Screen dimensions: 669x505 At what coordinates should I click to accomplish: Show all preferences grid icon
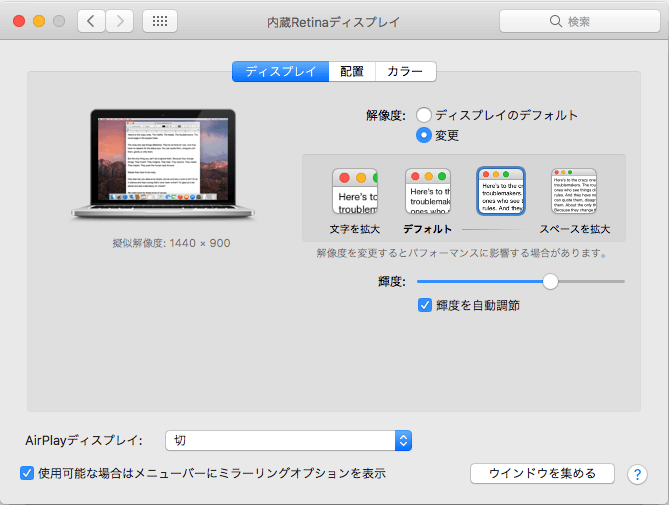161,21
